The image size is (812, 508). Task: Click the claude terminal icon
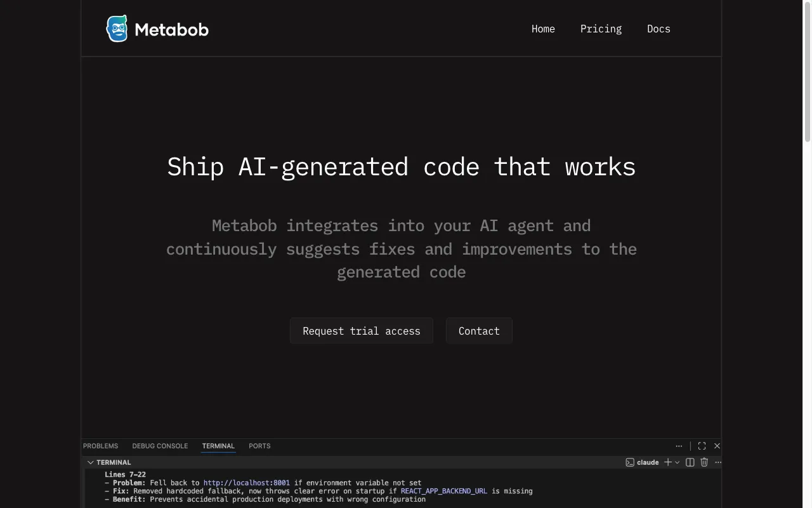(630, 462)
